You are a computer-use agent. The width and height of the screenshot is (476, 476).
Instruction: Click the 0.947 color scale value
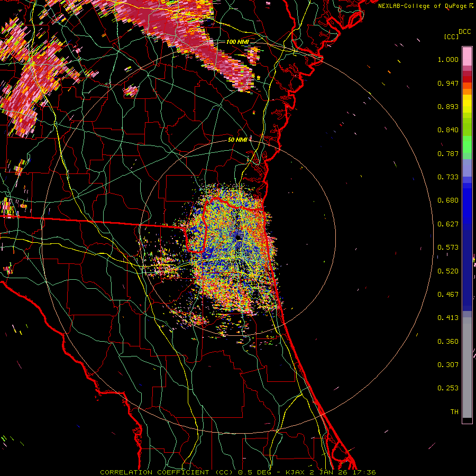(x=448, y=83)
